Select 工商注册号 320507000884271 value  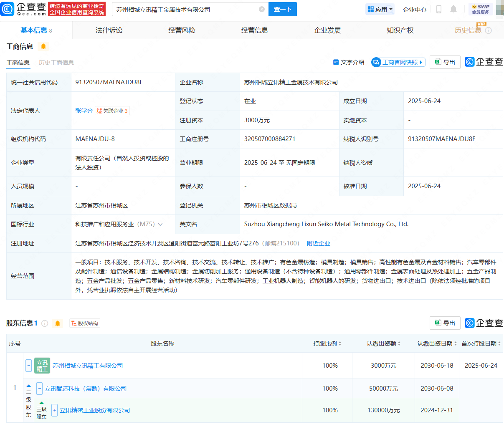[x=270, y=139]
